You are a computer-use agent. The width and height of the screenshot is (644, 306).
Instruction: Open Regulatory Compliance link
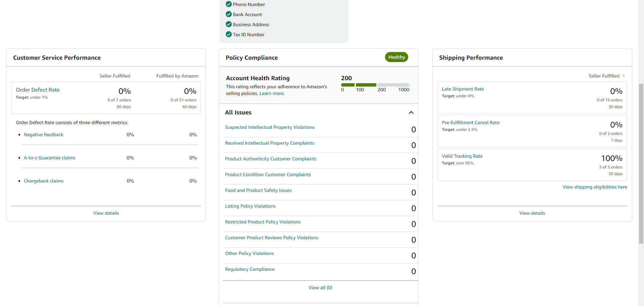250,269
